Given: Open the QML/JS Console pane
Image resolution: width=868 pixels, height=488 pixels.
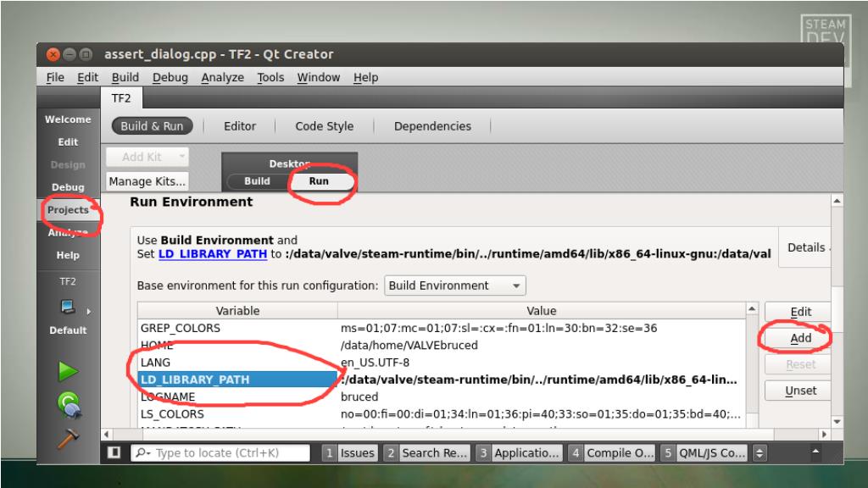Looking at the screenshot, I should [x=704, y=453].
